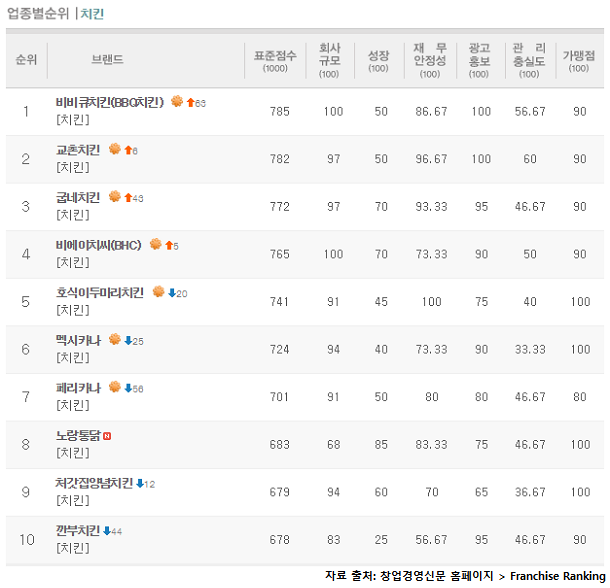This screenshot has height=588, width=610.
Task: Open the 노랑통닭 brand link
Action: (78, 435)
